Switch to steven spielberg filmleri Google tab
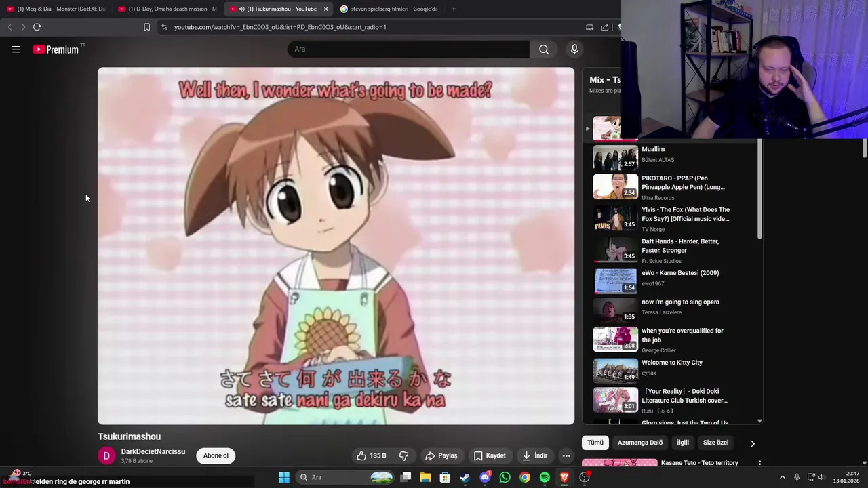Image resolution: width=868 pixels, height=488 pixels. tap(389, 9)
